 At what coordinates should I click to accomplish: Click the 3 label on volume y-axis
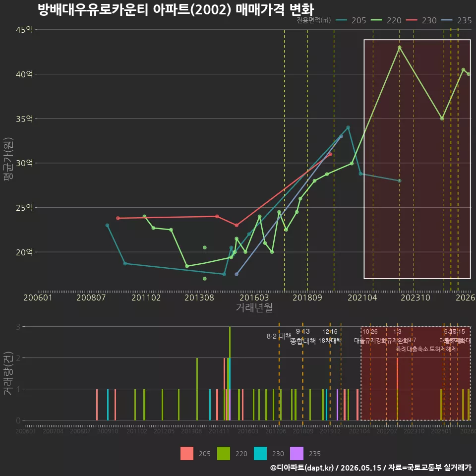point(18,327)
